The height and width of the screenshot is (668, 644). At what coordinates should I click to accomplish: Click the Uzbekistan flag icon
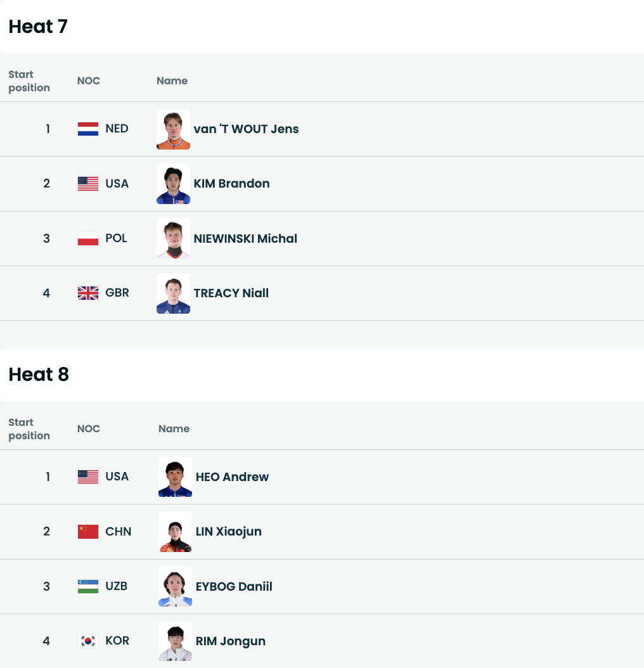[x=88, y=586]
